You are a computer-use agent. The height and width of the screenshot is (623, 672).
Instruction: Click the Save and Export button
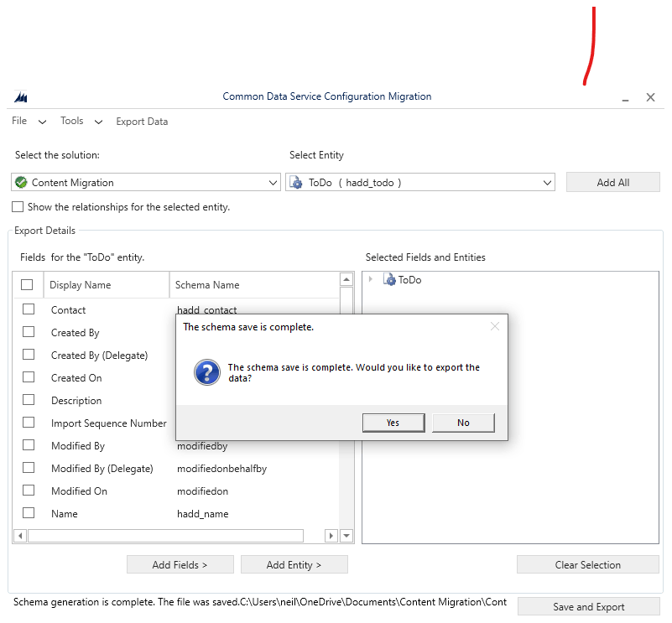pos(588,607)
